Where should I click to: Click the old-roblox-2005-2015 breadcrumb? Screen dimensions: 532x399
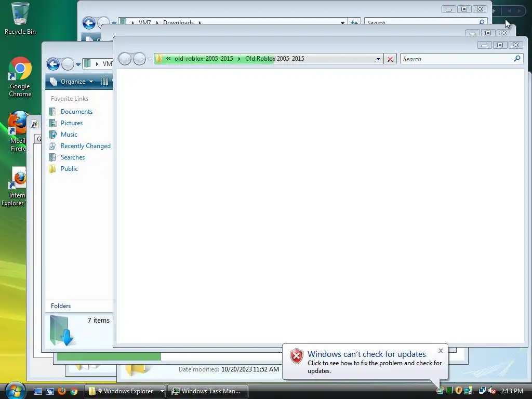[x=204, y=59]
